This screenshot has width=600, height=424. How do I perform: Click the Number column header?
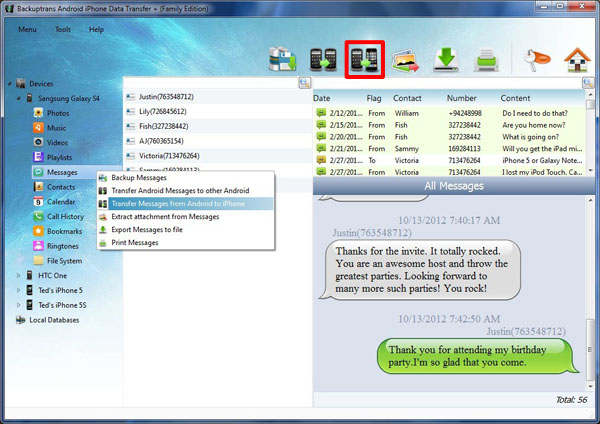pyautogui.click(x=461, y=98)
